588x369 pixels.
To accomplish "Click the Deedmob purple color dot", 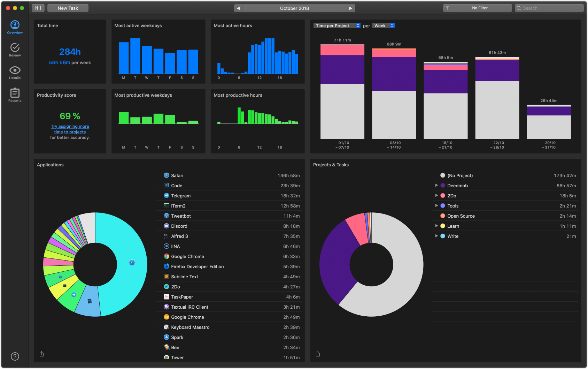I will pyautogui.click(x=443, y=186).
